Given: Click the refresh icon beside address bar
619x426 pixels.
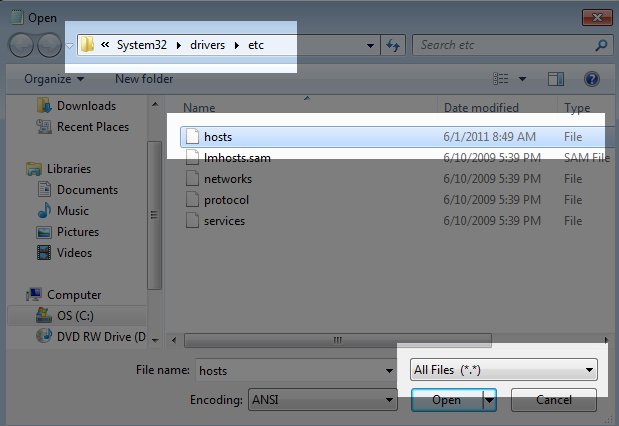Looking at the screenshot, I should [393, 45].
